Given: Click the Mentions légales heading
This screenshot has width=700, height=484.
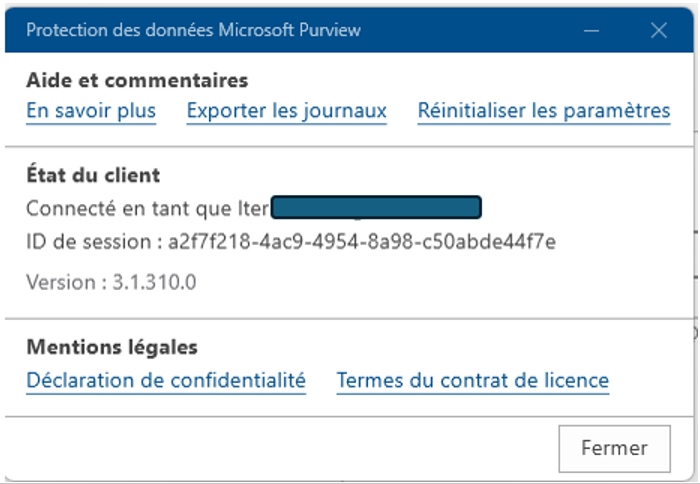Looking at the screenshot, I should [112, 347].
